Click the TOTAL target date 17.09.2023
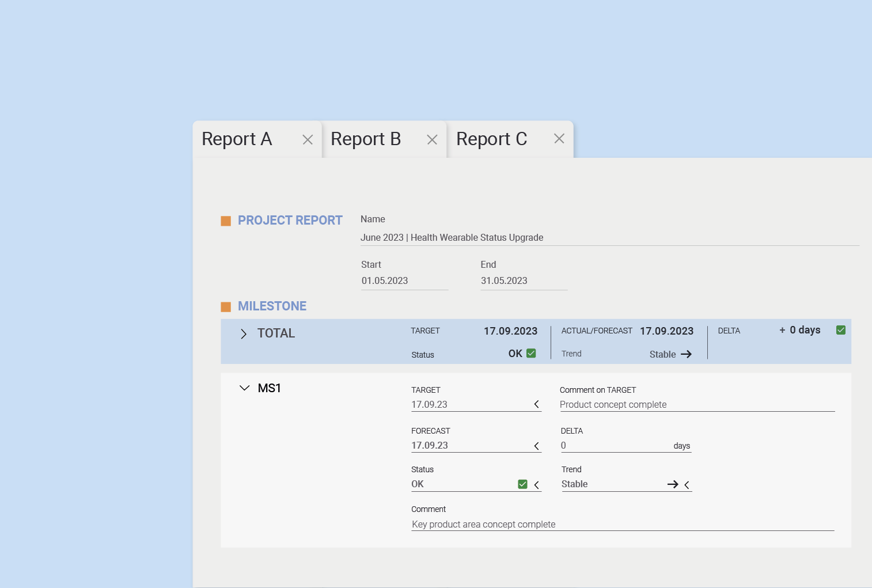Screen dimensions: 872x588 pos(510,331)
